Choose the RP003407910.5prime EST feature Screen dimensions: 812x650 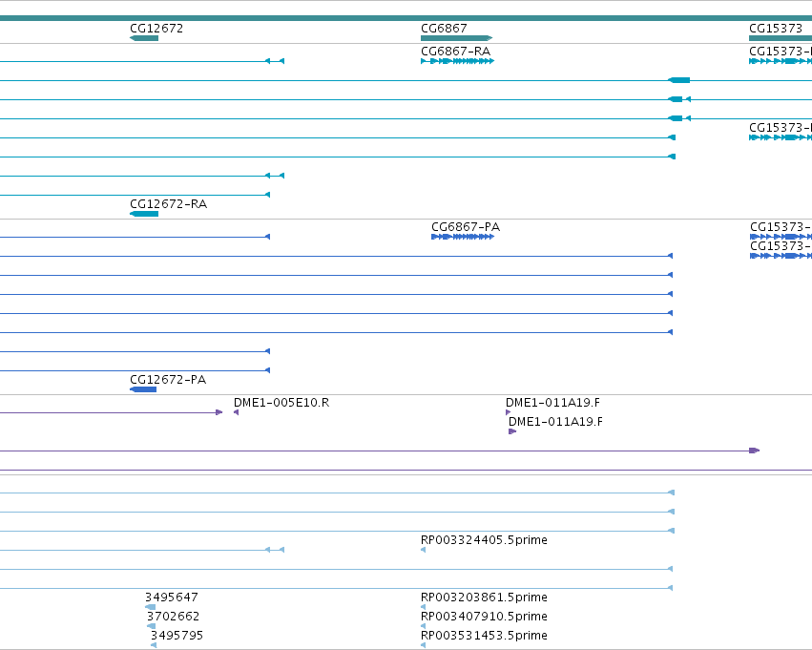[x=423, y=626]
